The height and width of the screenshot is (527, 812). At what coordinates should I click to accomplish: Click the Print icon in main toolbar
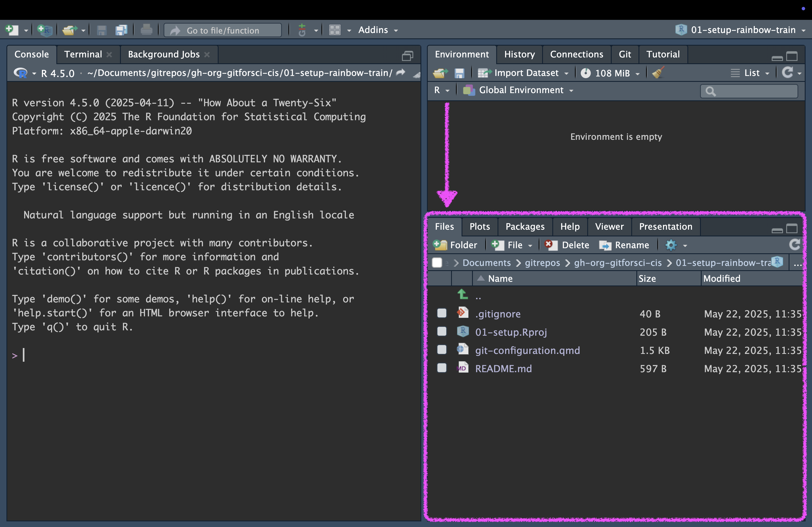click(x=146, y=30)
